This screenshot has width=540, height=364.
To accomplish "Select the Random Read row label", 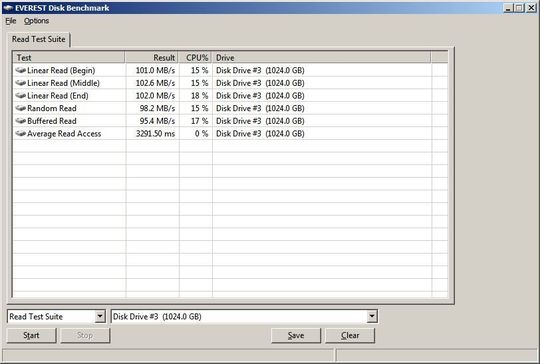I will [52, 108].
